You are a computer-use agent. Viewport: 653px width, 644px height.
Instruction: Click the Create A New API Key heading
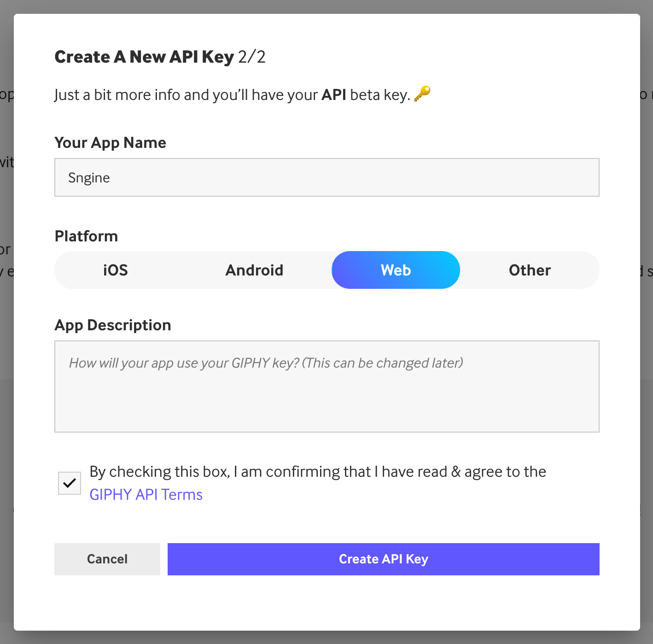[x=144, y=57]
